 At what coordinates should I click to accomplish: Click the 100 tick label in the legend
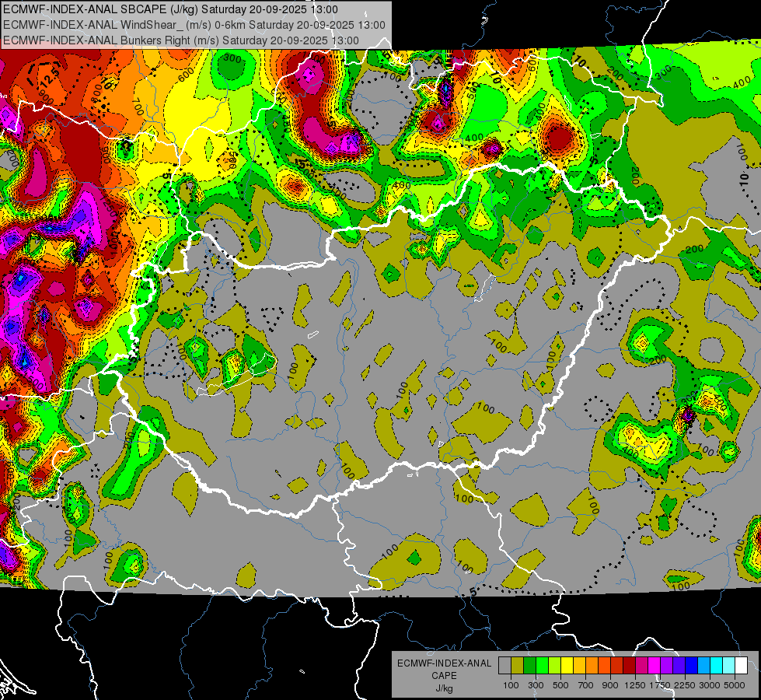511,685
